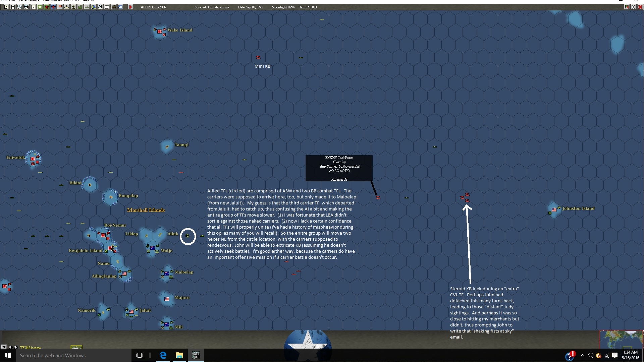Select the circled Allied task force
The height and width of the screenshot is (362, 644).
tap(188, 236)
